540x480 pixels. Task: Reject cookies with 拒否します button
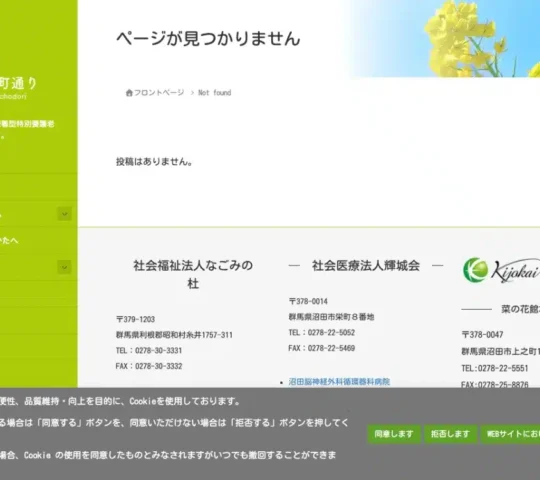click(x=450, y=434)
